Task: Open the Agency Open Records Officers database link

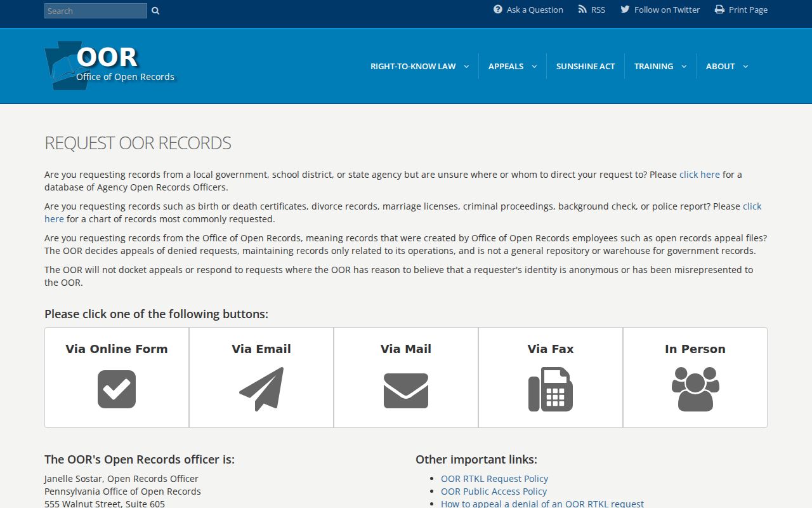Action: [x=700, y=175]
